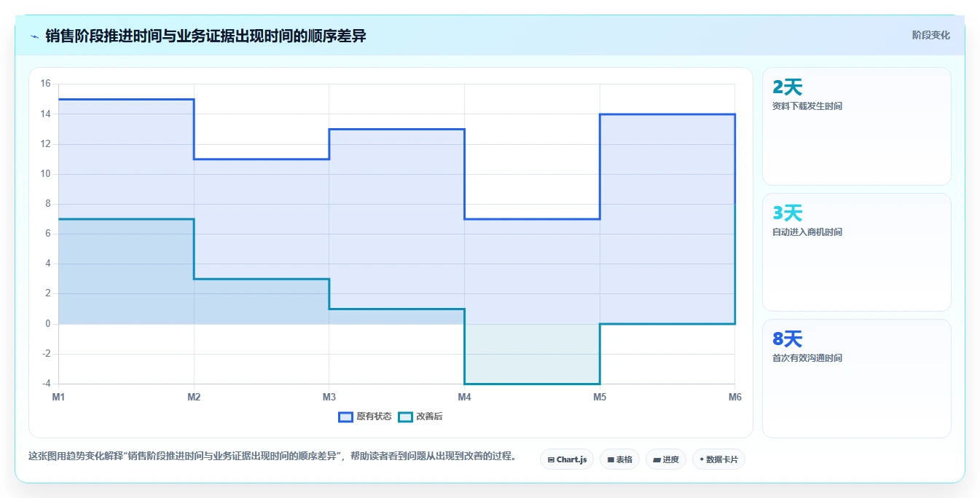
Task: Toggle the 改善后 legend swatch
Action: [x=405, y=417]
